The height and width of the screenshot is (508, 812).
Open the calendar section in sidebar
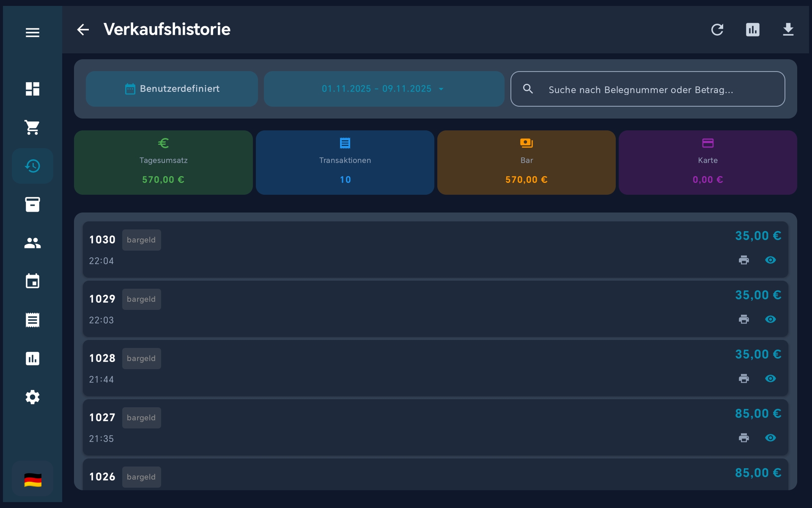(x=33, y=281)
